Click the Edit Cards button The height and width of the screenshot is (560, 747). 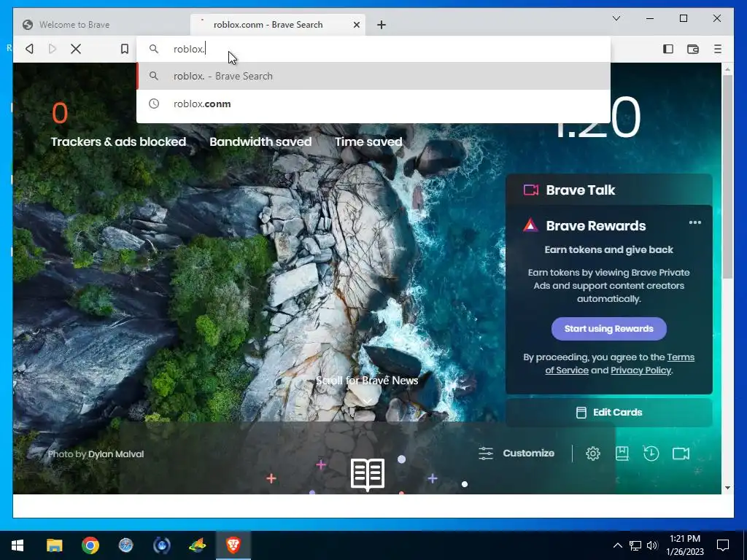point(608,413)
